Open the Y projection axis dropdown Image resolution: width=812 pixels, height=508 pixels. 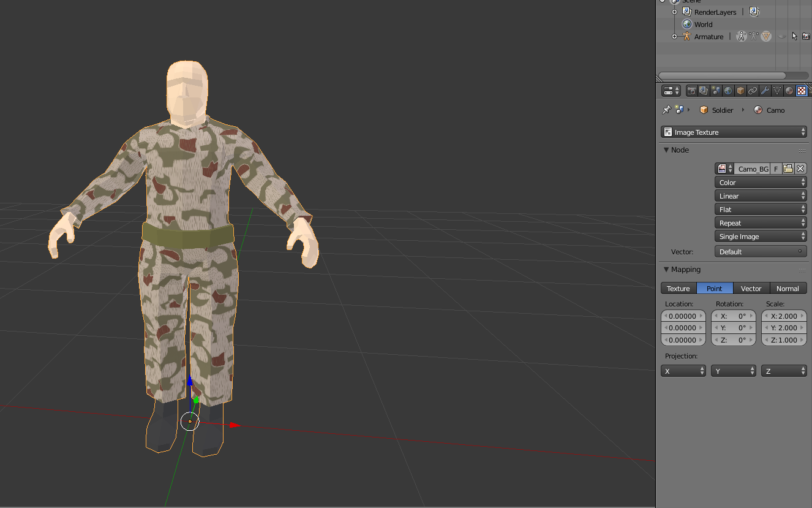(734, 371)
